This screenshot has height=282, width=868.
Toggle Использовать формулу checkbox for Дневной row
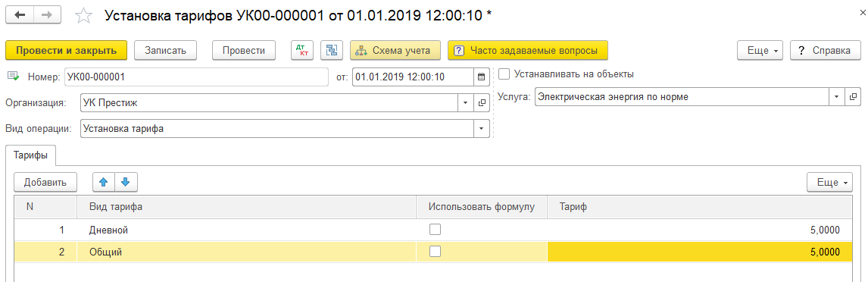tap(436, 230)
